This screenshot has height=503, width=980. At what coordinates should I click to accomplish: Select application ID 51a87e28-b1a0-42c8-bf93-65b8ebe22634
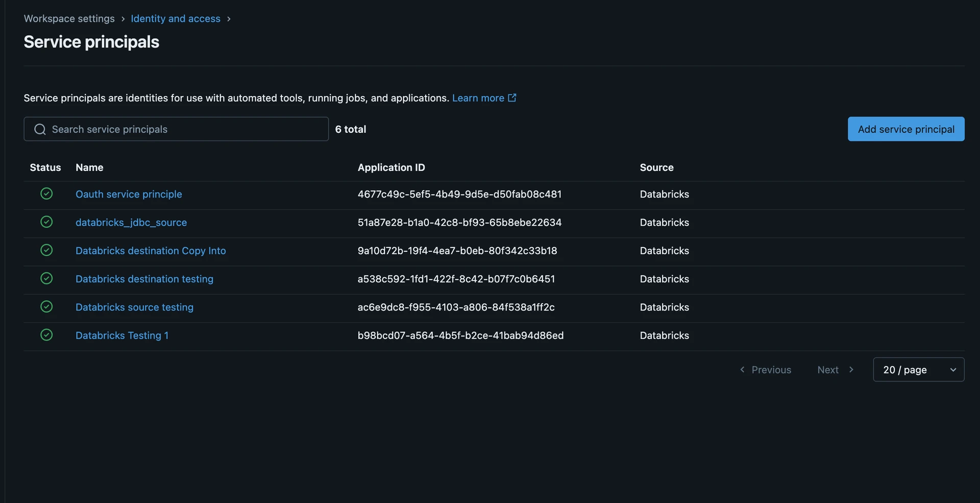point(459,222)
